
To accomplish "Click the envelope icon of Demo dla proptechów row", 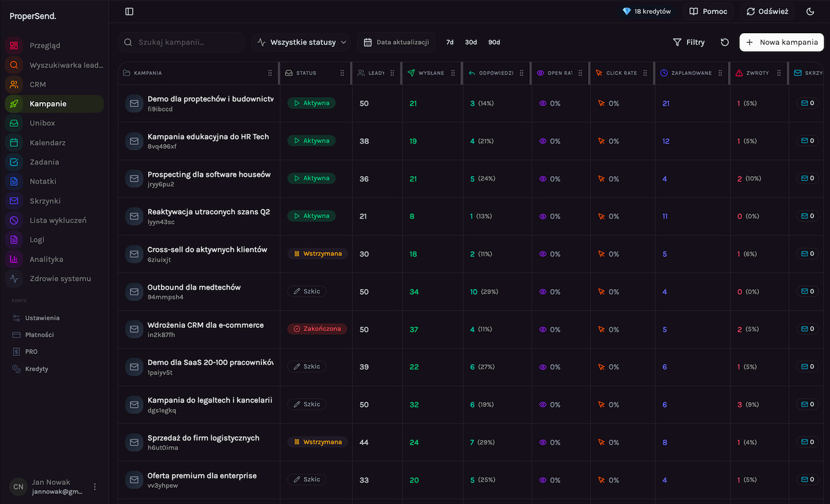I will pyautogui.click(x=134, y=103).
